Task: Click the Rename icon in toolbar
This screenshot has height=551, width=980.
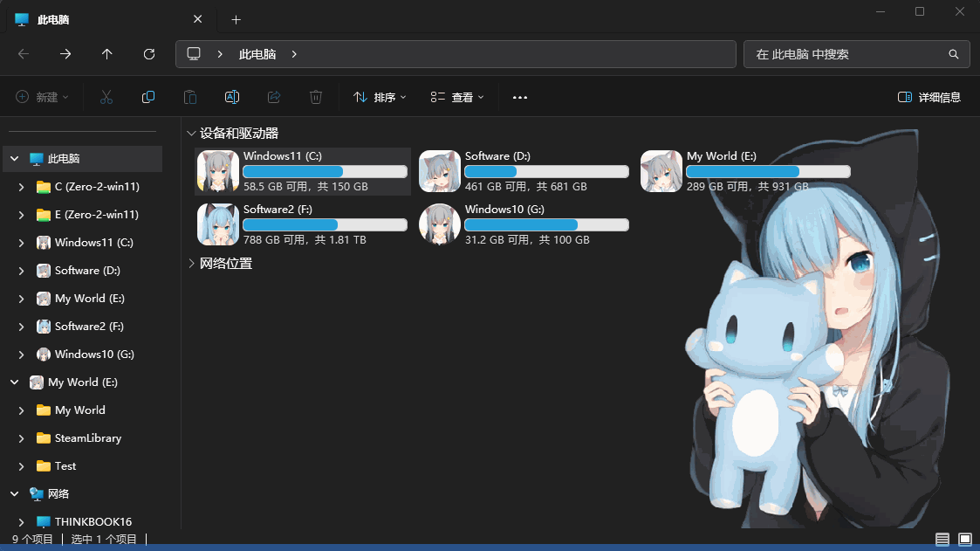Action: point(232,97)
